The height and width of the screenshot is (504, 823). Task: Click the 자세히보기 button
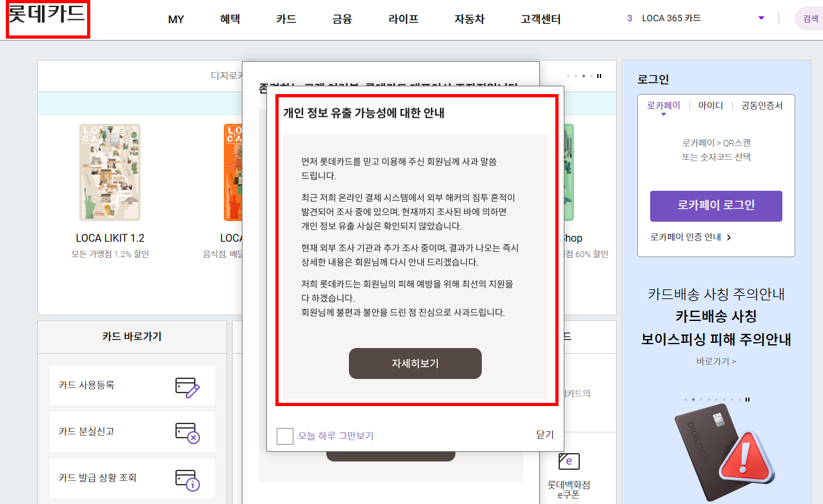[x=415, y=363]
